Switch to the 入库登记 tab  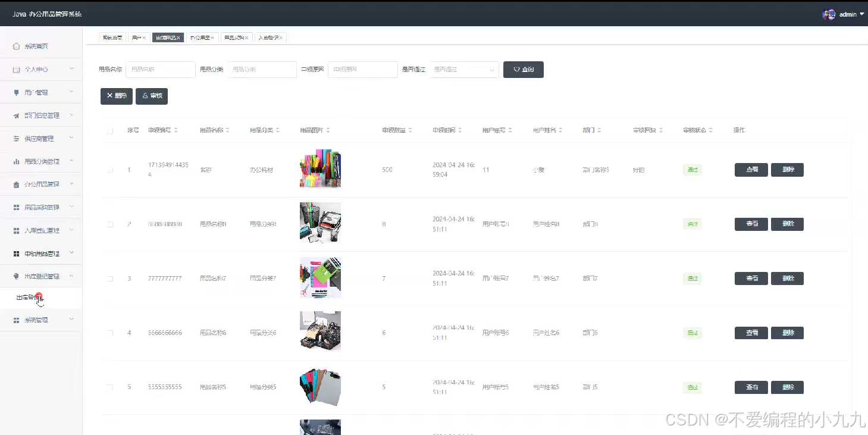[271, 37]
